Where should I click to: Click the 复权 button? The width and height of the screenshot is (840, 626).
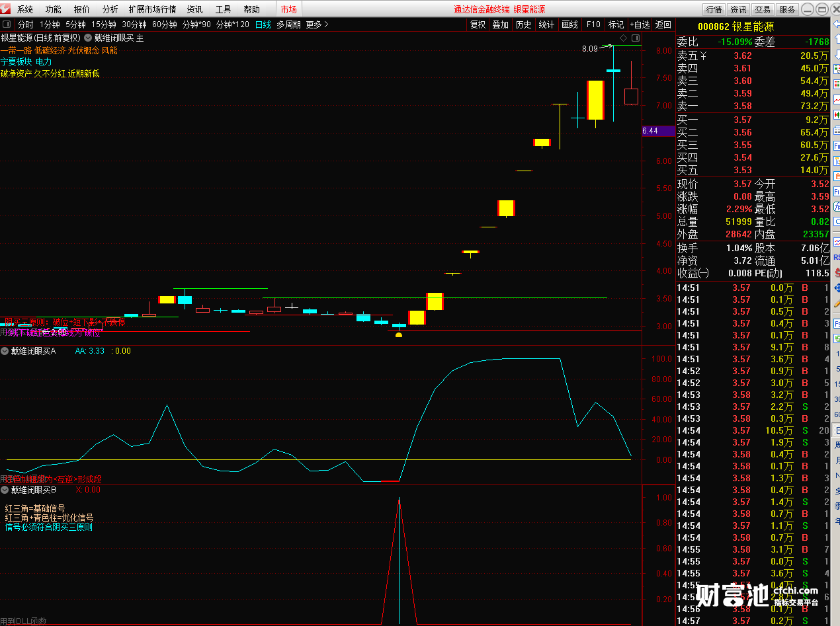(478, 24)
